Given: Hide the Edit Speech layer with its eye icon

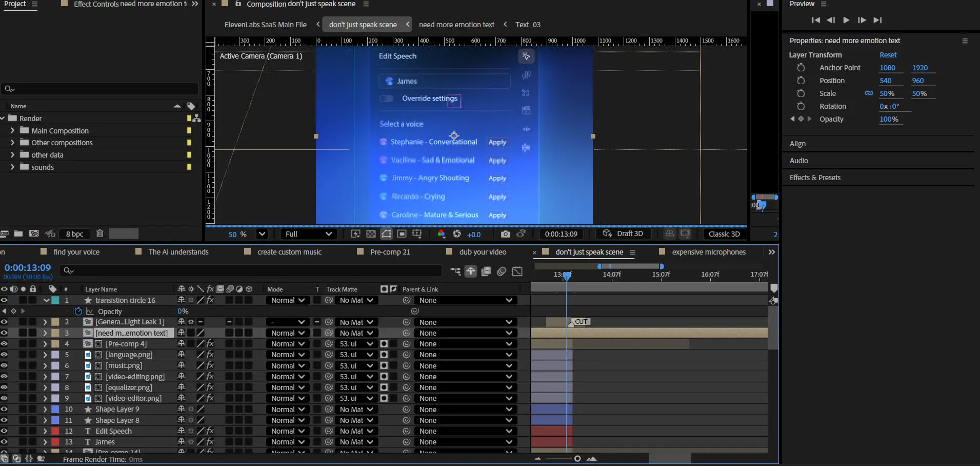Looking at the screenshot, I should [x=4, y=431].
